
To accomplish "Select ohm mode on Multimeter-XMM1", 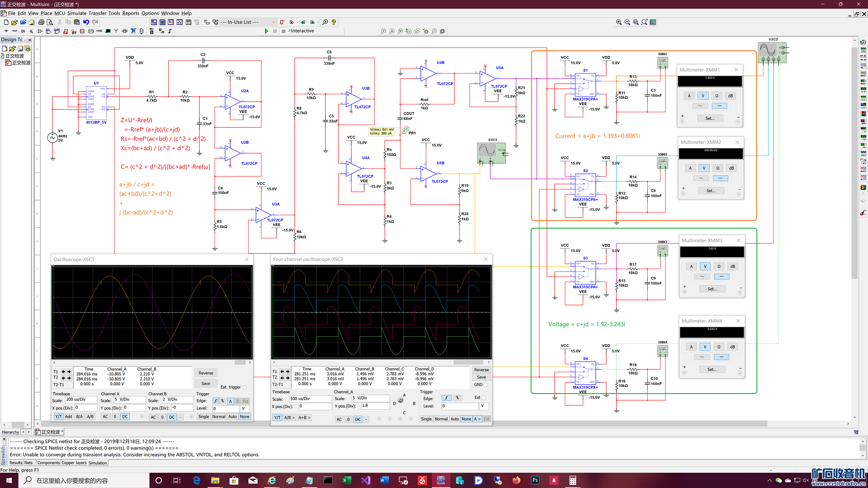I will point(716,96).
